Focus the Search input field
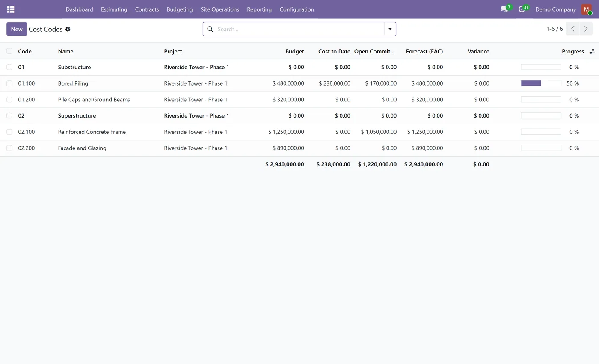 click(299, 29)
